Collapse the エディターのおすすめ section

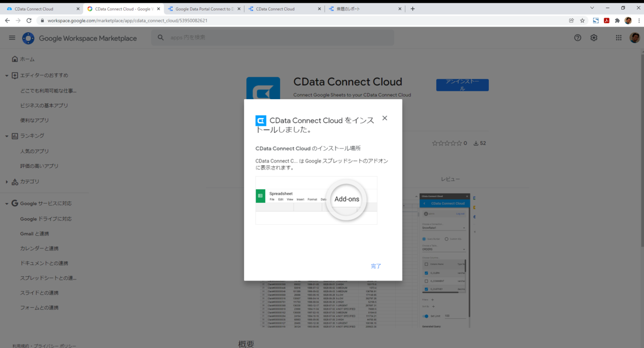(x=7, y=76)
